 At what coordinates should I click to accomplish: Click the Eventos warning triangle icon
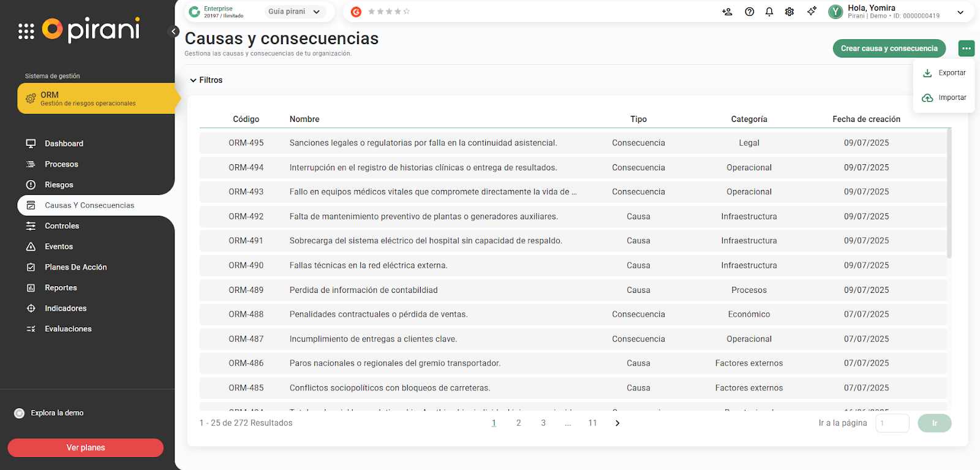31,246
